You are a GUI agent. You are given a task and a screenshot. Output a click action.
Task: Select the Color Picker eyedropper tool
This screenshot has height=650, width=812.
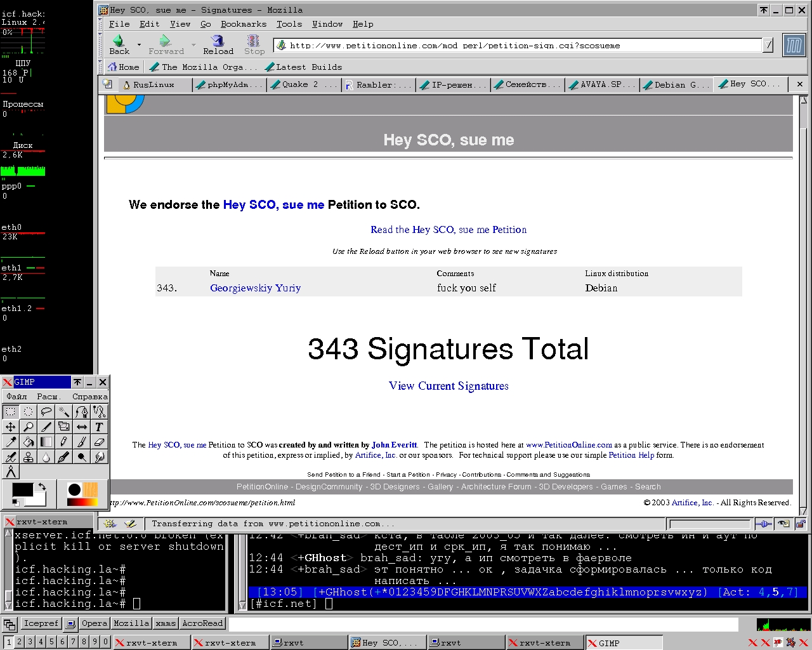(11, 442)
